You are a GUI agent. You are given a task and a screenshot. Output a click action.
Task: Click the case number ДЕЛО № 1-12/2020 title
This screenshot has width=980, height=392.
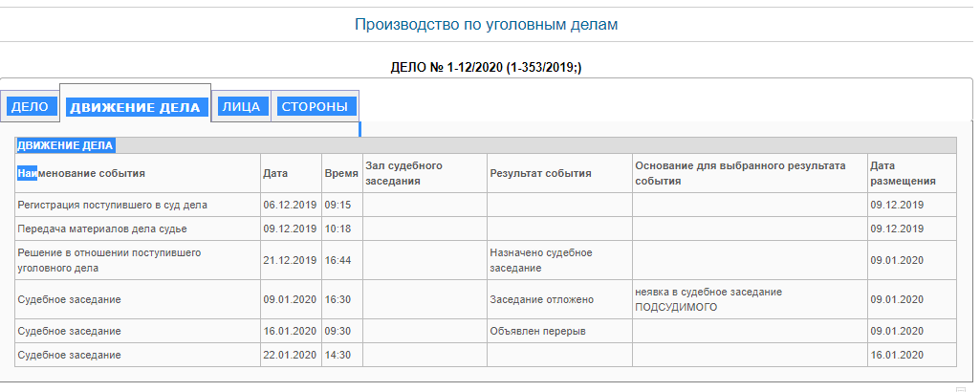click(x=486, y=68)
